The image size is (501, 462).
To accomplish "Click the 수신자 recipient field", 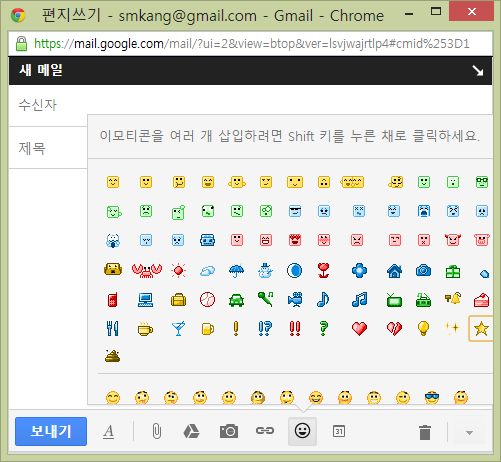I will point(251,105).
